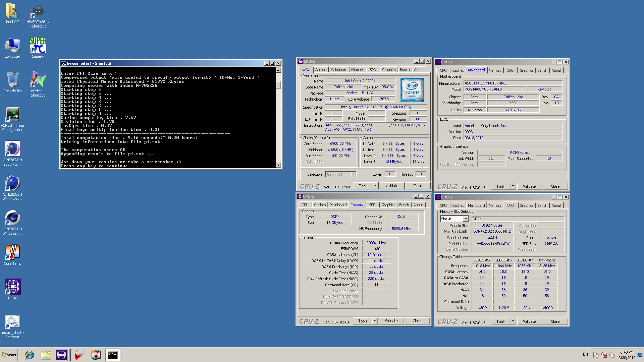Screen dimensions: 644x362
Task: Open the intel OC folder icon
Action: [x=12, y=13]
